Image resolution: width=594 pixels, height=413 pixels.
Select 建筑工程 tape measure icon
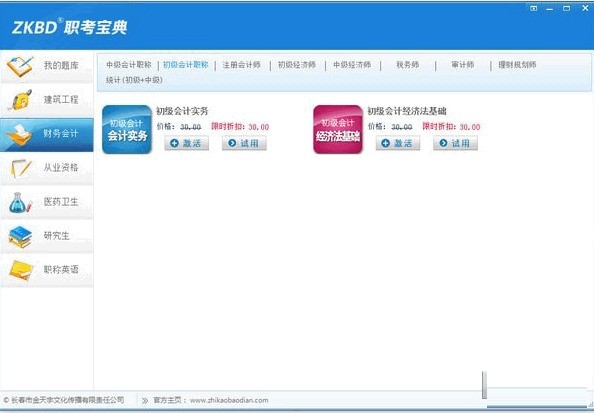point(20,100)
